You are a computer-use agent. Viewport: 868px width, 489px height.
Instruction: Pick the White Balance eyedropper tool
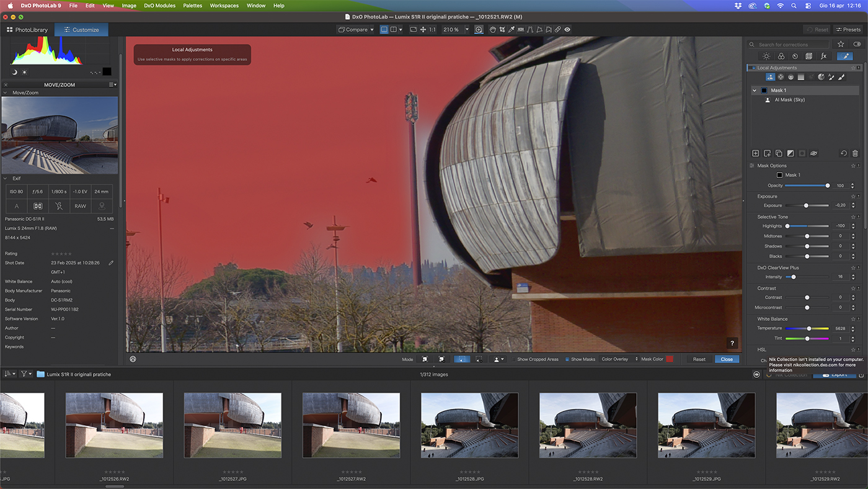[511, 30]
